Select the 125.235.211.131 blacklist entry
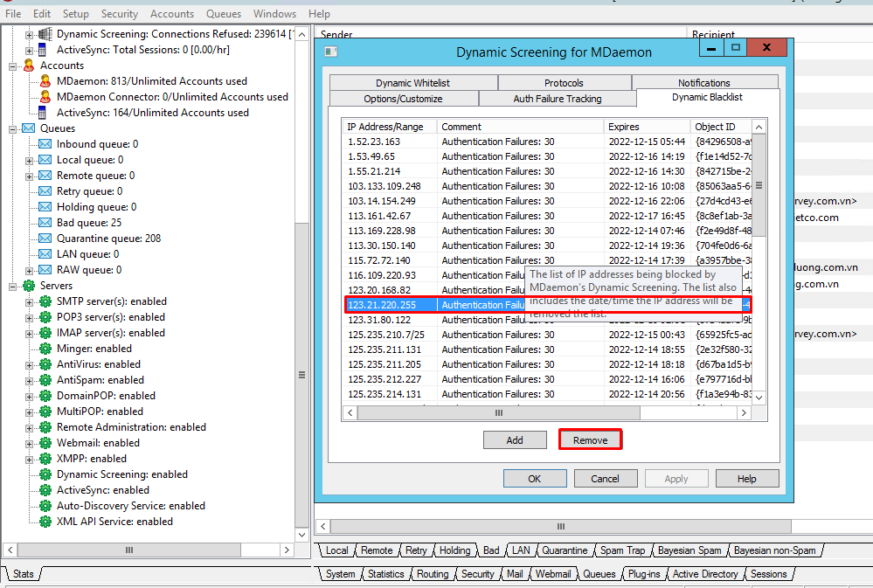 pyautogui.click(x=385, y=349)
